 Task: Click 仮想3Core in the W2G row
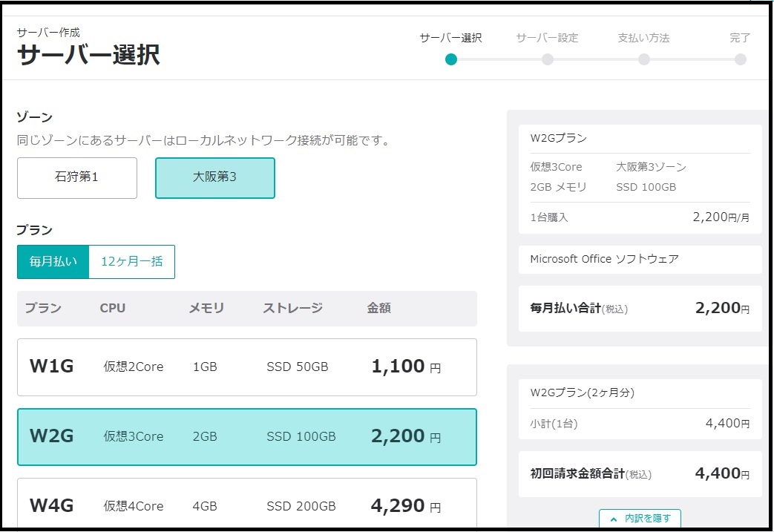pos(134,436)
